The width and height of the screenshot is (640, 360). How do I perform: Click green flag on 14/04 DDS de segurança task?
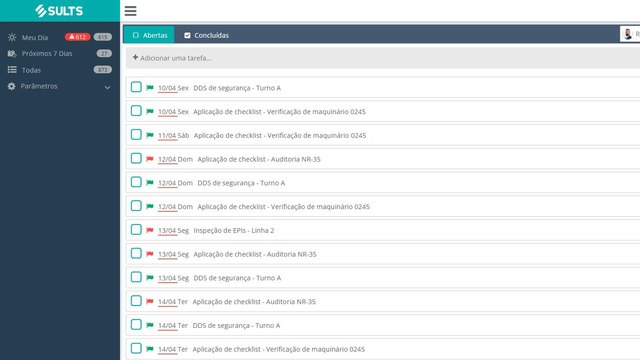pos(150,325)
